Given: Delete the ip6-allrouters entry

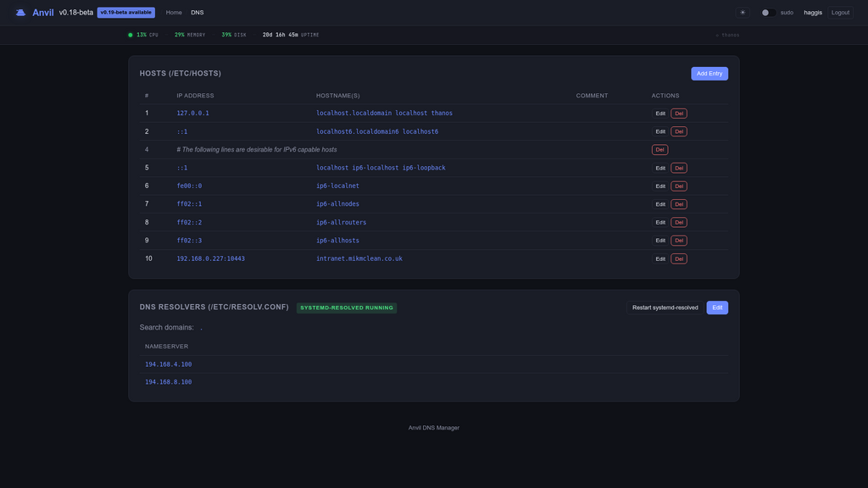Looking at the screenshot, I should click(x=679, y=223).
